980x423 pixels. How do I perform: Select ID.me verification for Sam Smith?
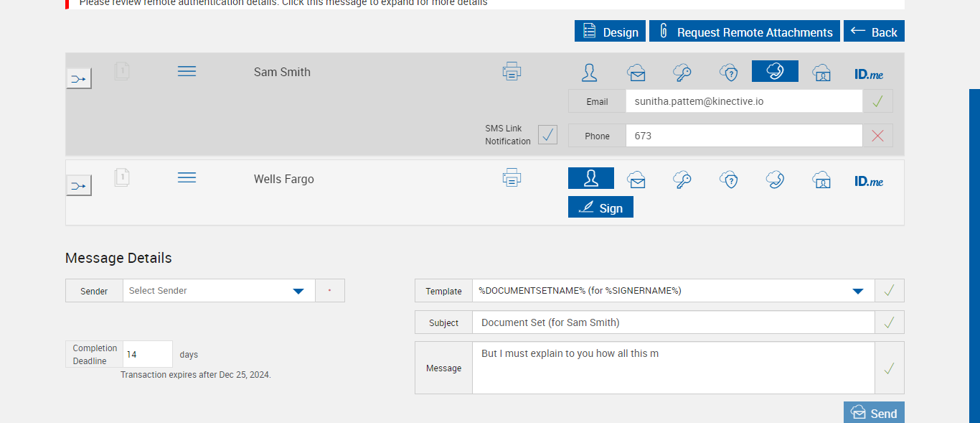tap(868, 73)
